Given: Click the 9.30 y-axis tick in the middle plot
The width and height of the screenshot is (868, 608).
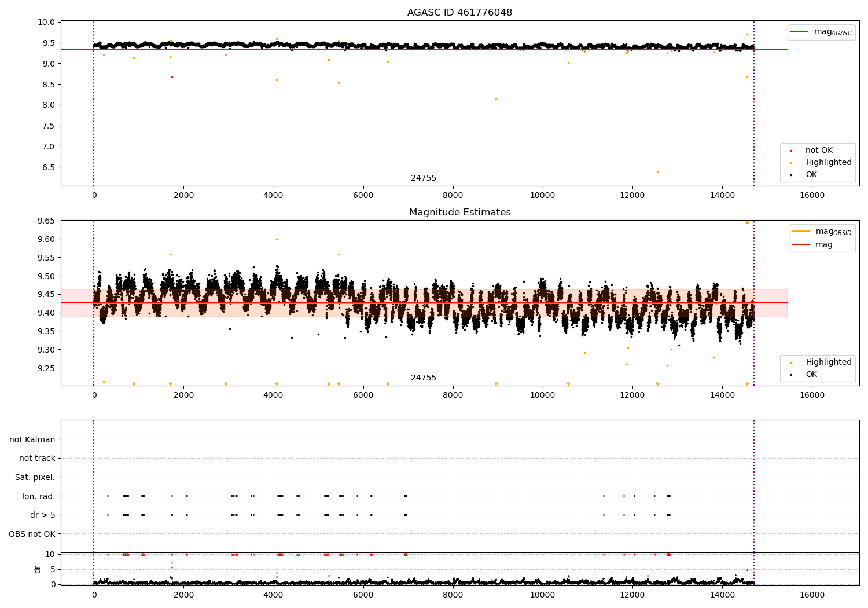Looking at the screenshot, I should pos(46,350).
